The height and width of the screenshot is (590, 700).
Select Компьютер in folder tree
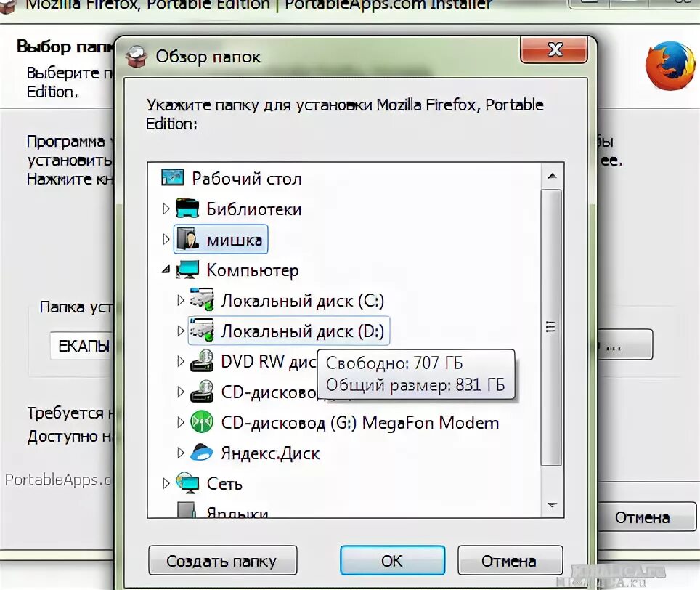coord(253,270)
